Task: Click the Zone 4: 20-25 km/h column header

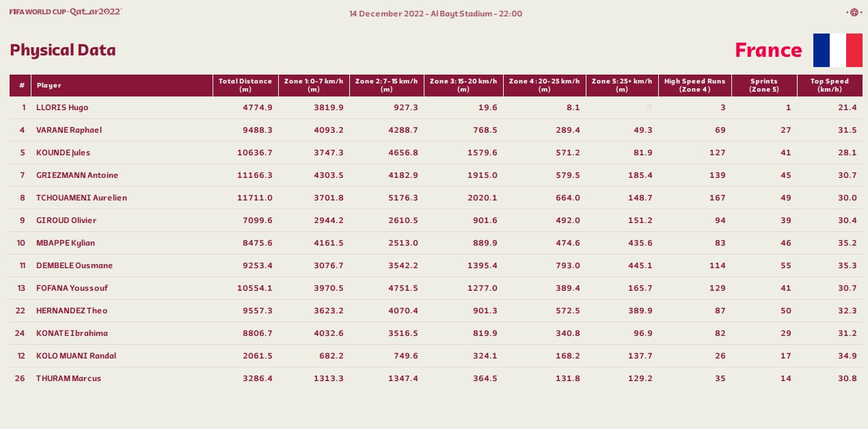Action: click(545, 86)
